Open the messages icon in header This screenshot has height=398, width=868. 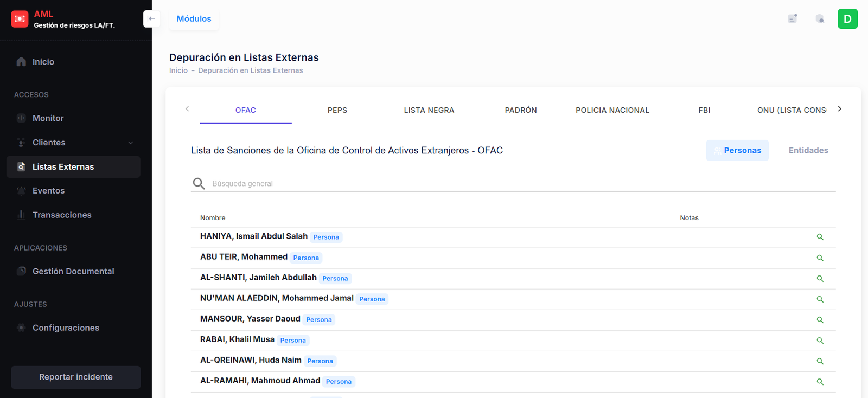point(792,19)
